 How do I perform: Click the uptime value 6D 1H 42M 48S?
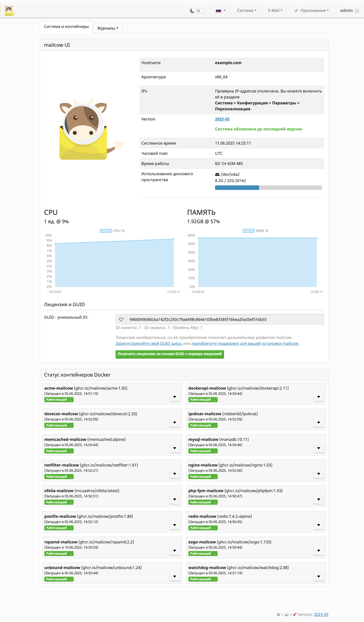click(229, 164)
